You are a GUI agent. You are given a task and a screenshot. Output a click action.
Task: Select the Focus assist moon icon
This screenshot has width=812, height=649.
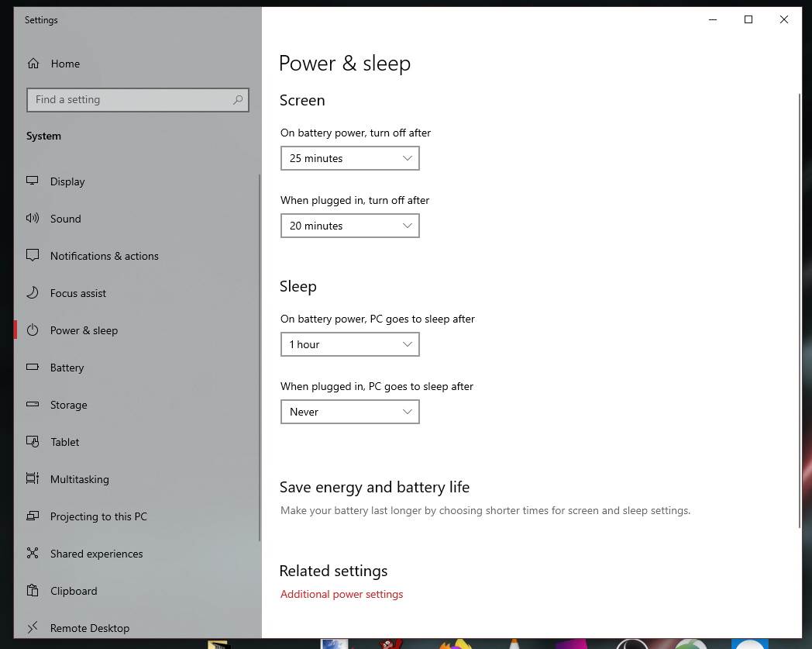(32, 293)
